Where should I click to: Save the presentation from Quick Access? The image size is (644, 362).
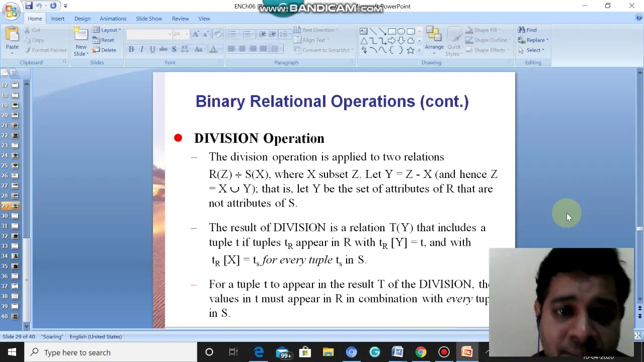[29, 6]
